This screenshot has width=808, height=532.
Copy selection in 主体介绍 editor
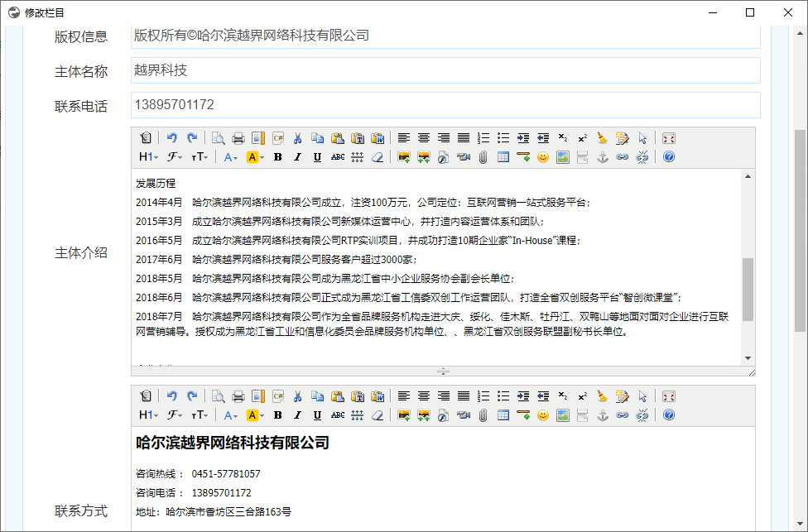click(318, 138)
